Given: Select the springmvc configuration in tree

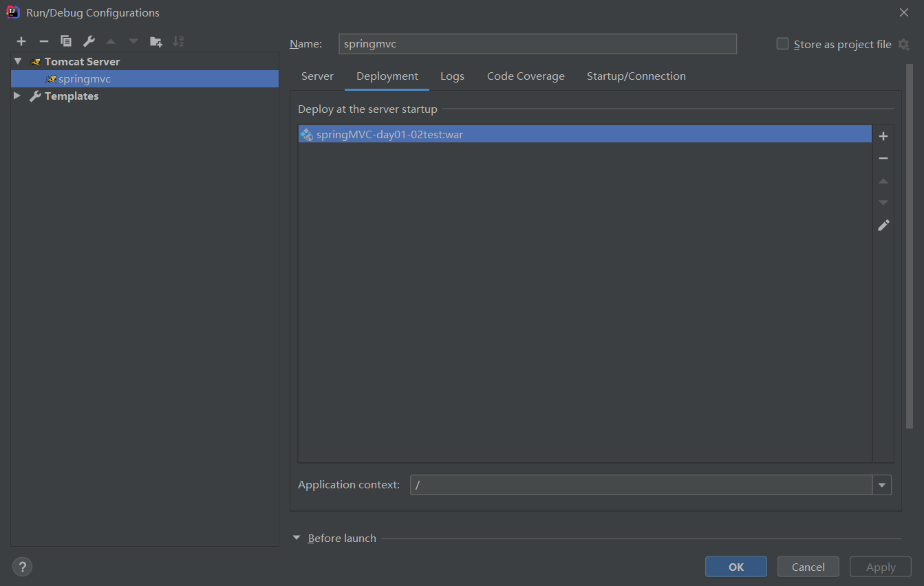Looking at the screenshot, I should pos(144,79).
